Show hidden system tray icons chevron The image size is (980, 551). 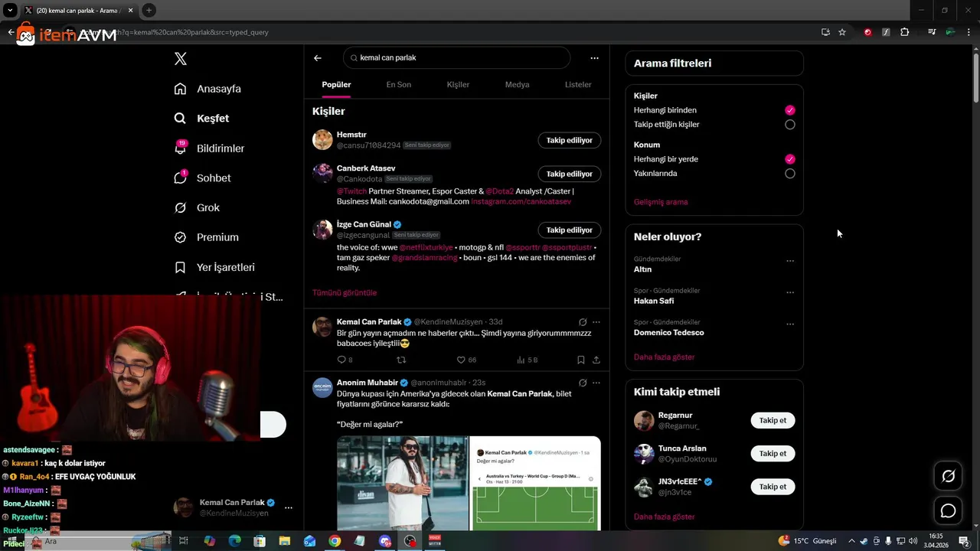(x=851, y=541)
